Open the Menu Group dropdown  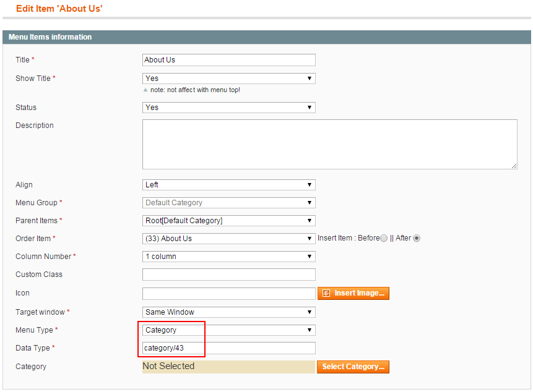(229, 203)
